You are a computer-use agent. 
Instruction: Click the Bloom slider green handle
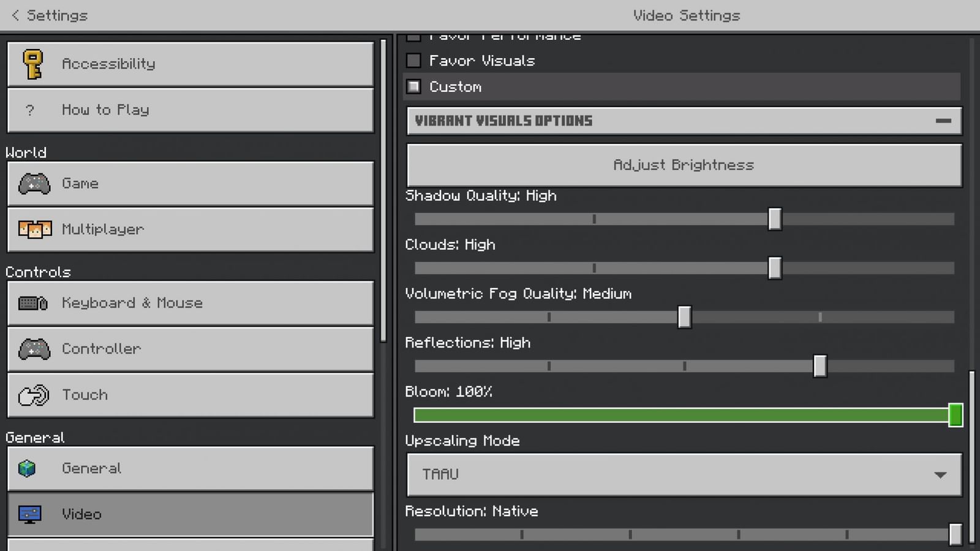point(955,415)
